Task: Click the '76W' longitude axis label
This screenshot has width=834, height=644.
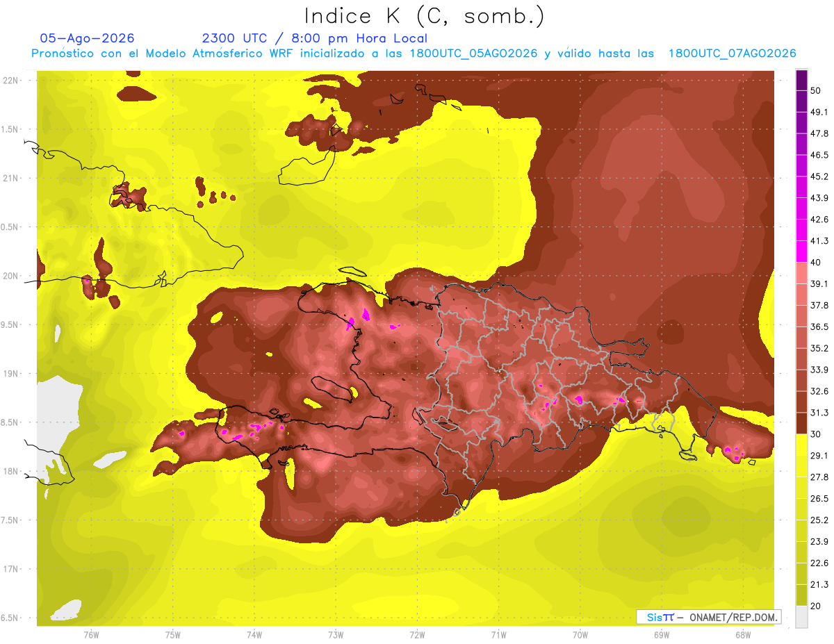Action: [91, 635]
